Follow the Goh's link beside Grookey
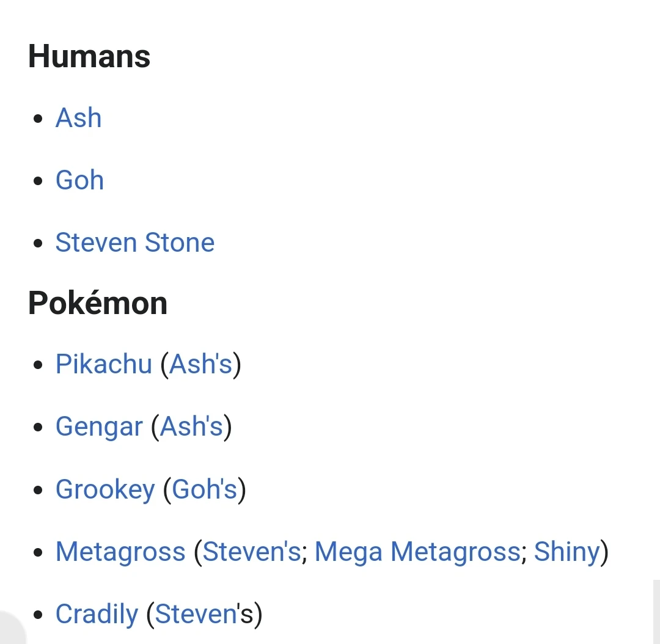This screenshot has height=644, width=660. [205, 489]
